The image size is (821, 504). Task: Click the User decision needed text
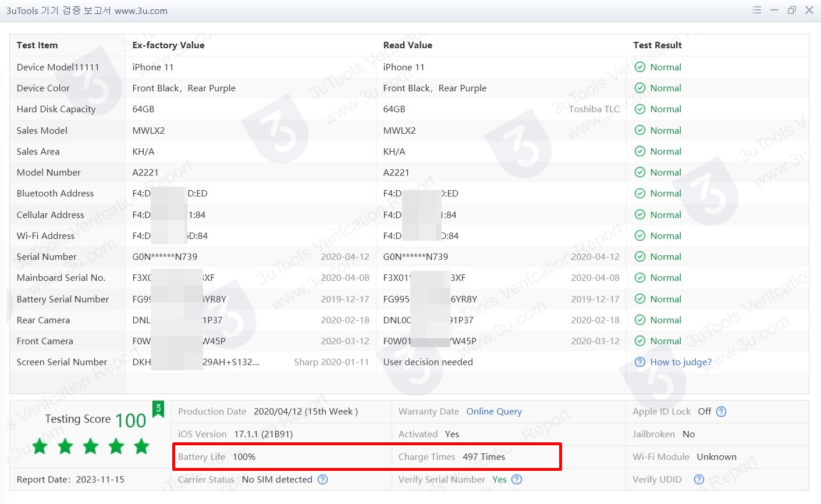point(428,362)
